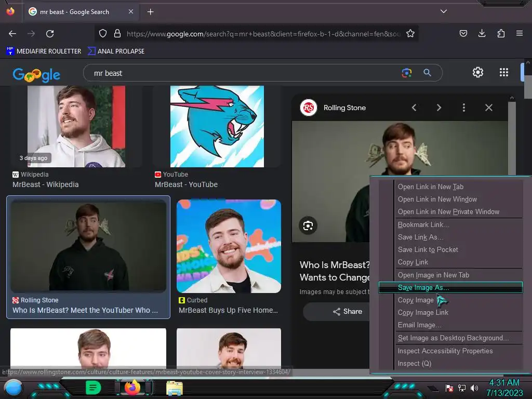Click the Rolling Stone RS logo

point(309,108)
